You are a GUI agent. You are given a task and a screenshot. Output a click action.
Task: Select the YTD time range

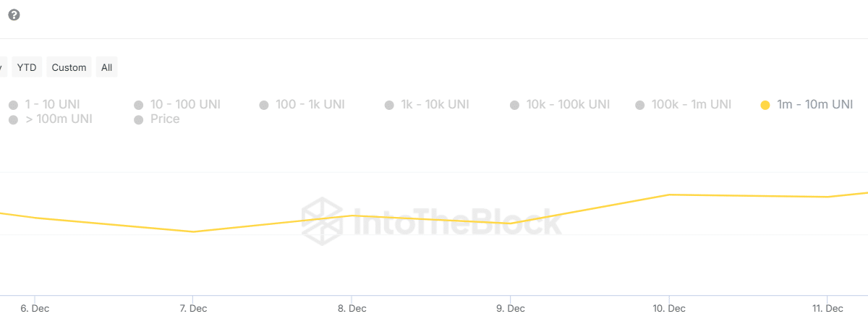[27, 67]
